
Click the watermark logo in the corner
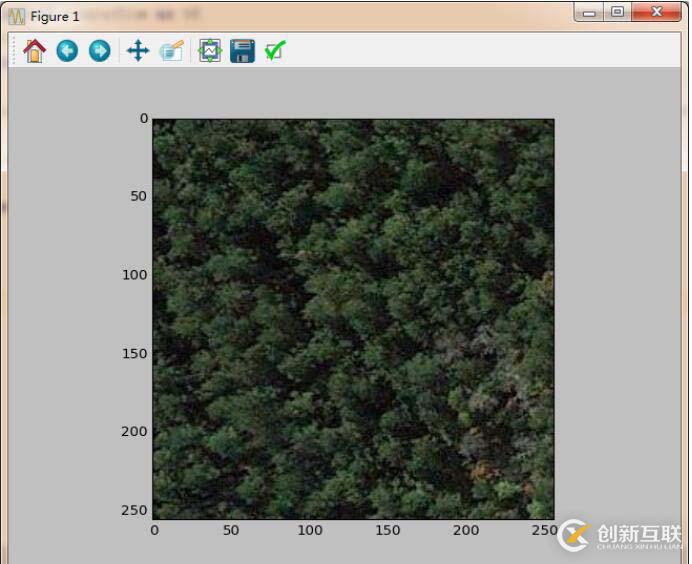pos(574,535)
